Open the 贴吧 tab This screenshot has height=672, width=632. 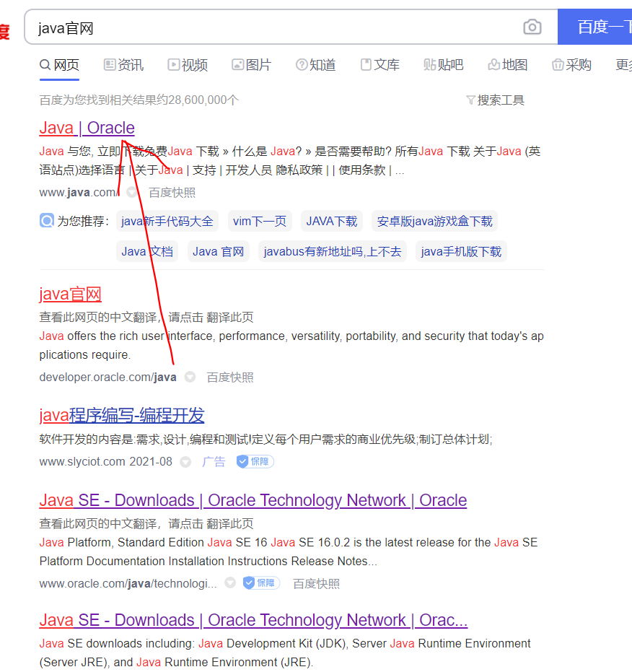[x=444, y=65]
